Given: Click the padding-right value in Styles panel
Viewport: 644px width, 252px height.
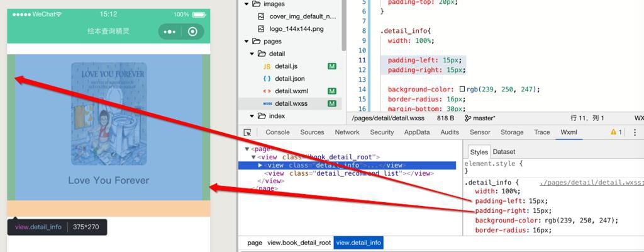Looking at the screenshot, I should click(x=542, y=211).
